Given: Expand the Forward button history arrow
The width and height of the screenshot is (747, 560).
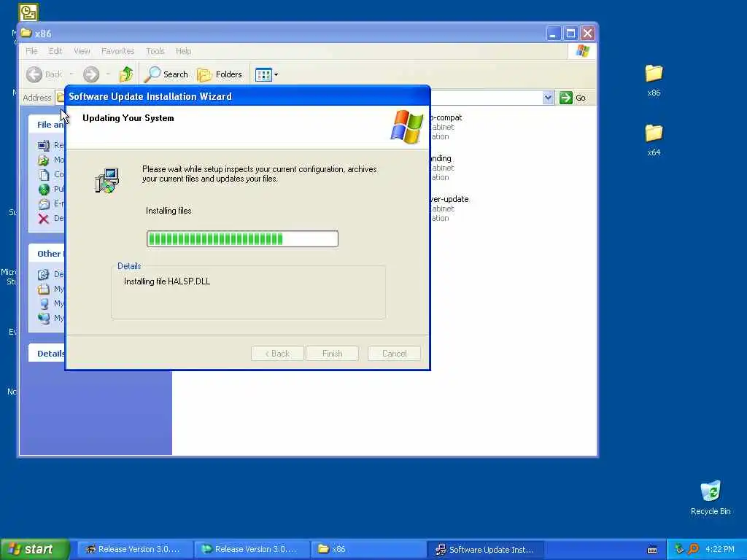Looking at the screenshot, I should point(108,74).
